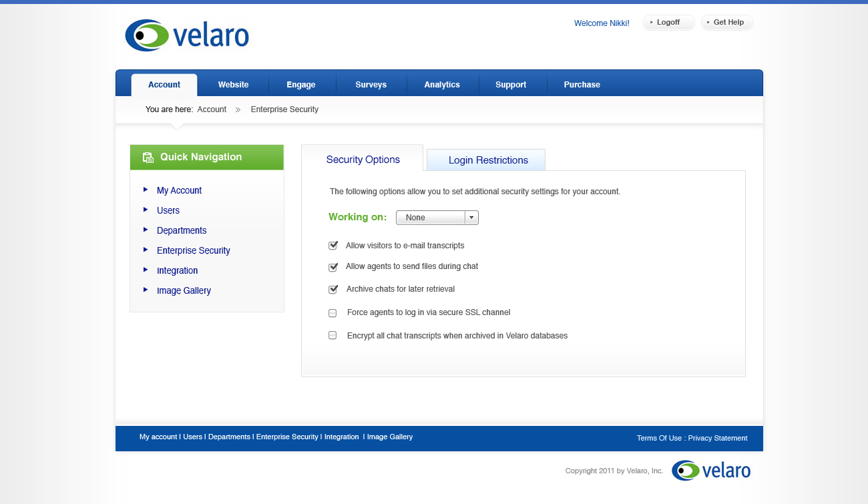Image resolution: width=868 pixels, height=504 pixels.
Task: Select the Surveys tab in the navigation
Action: (371, 84)
